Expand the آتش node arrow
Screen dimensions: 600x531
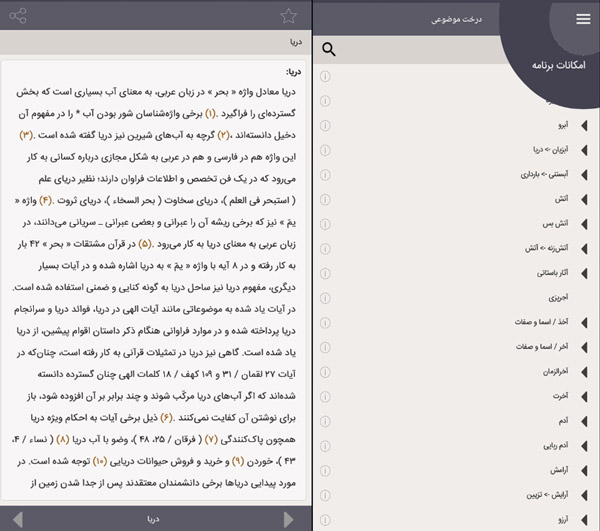[x=584, y=199]
